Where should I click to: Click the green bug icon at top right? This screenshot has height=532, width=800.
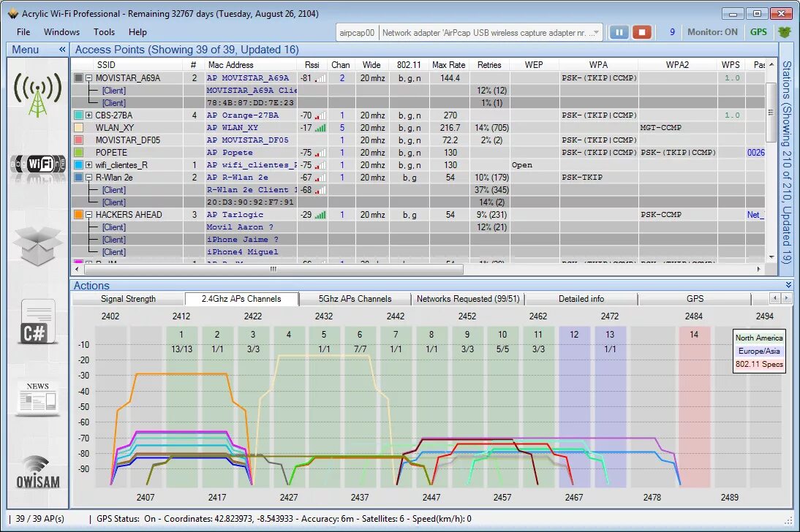coord(784,32)
